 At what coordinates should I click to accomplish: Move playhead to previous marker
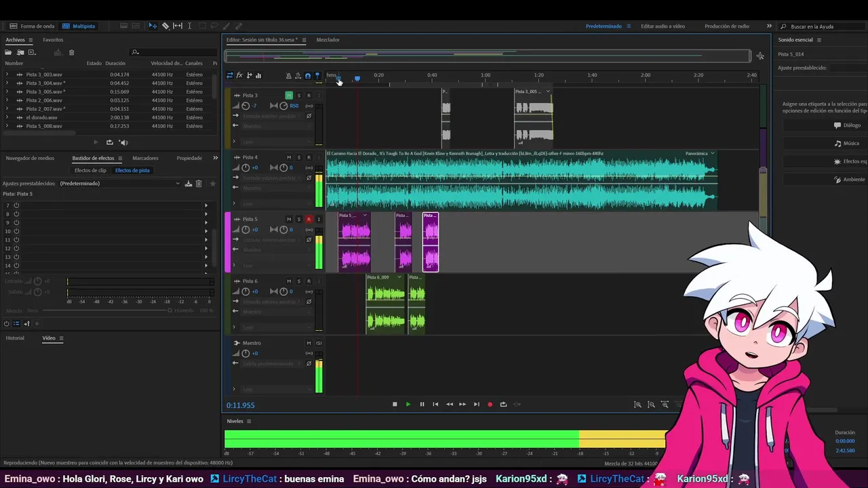pyautogui.click(x=435, y=404)
